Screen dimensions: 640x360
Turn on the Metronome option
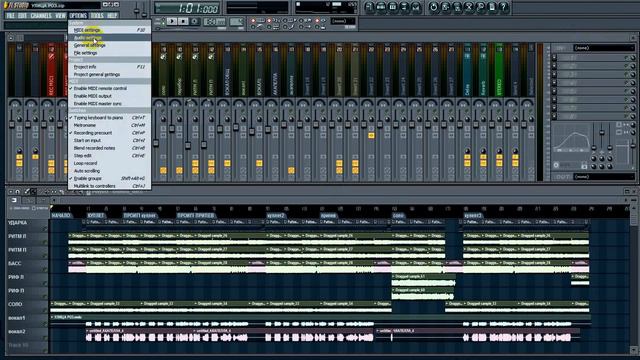[x=109, y=125]
